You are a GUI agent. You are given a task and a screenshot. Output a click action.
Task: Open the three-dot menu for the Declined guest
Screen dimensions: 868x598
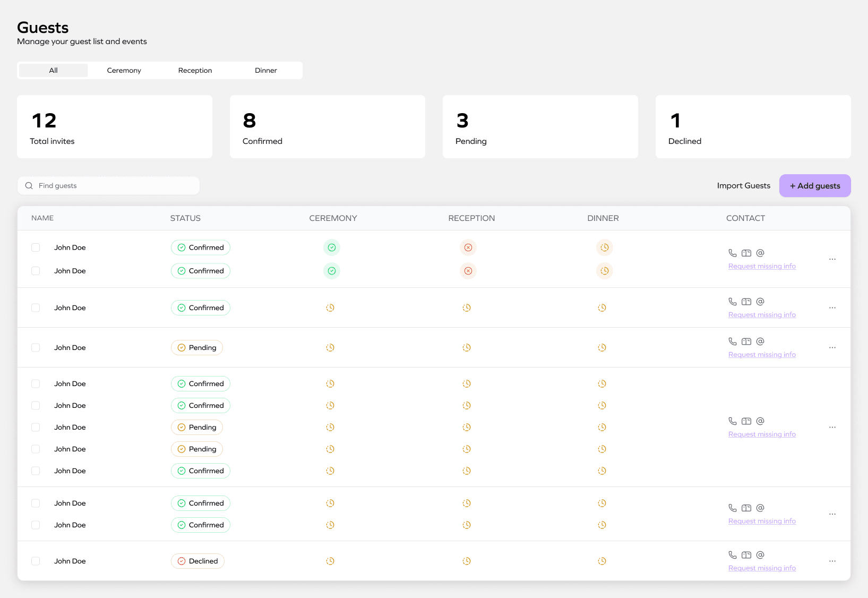tap(832, 561)
